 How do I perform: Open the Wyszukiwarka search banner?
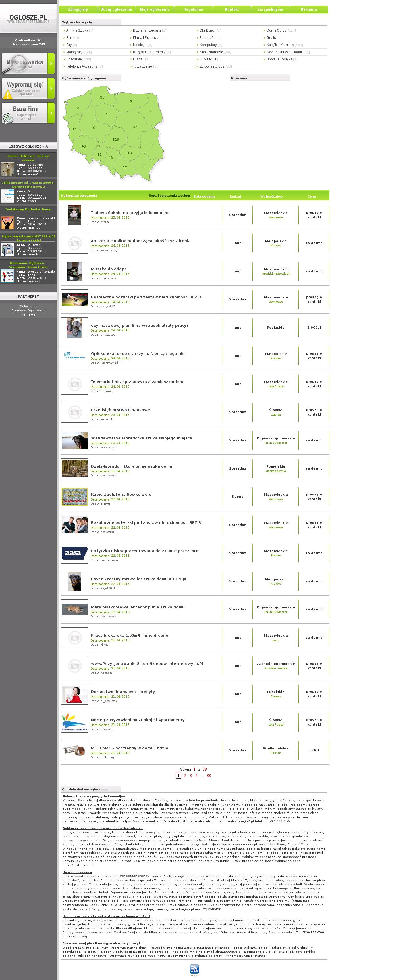click(x=28, y=64)
